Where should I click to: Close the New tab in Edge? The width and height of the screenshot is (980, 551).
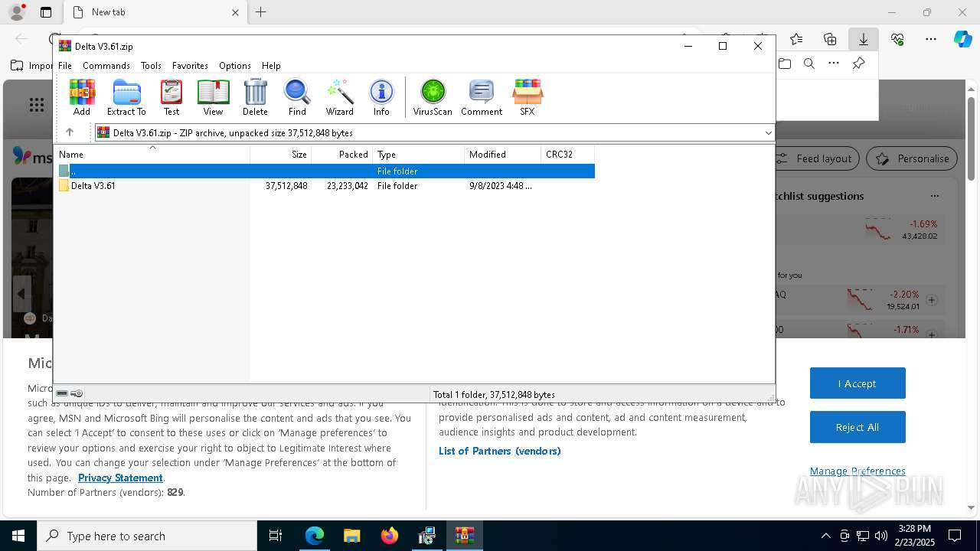(x=235, y=12)
